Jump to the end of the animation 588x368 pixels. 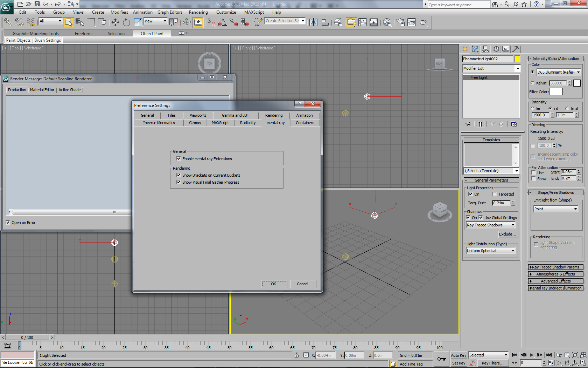tap(549, 355)
